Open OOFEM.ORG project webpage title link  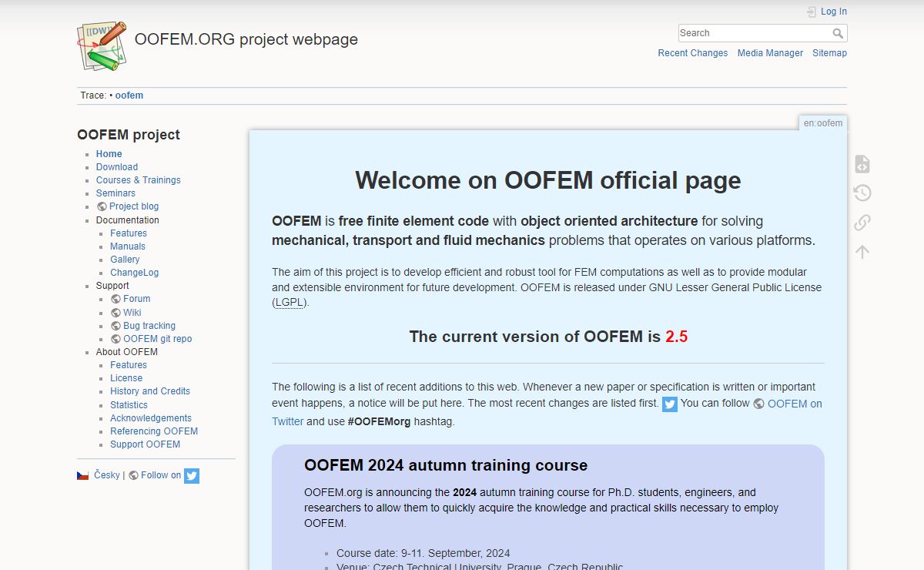246,39
